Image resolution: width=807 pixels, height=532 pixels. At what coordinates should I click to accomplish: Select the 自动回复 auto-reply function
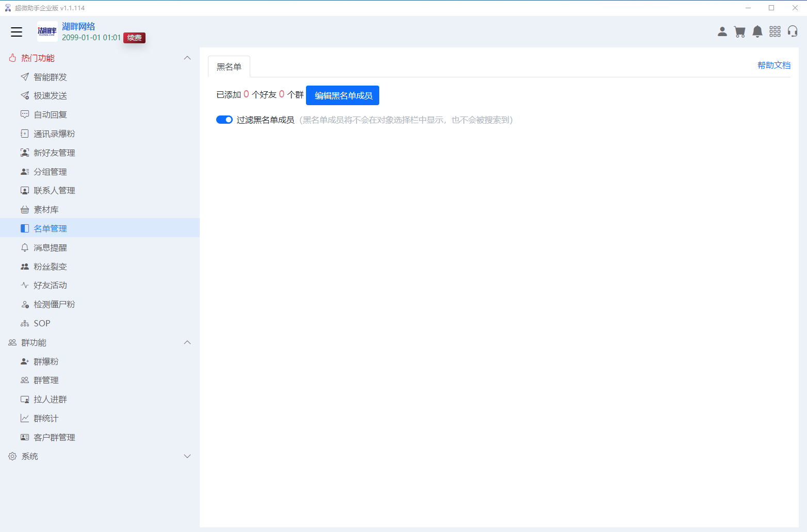pos(51,114)
